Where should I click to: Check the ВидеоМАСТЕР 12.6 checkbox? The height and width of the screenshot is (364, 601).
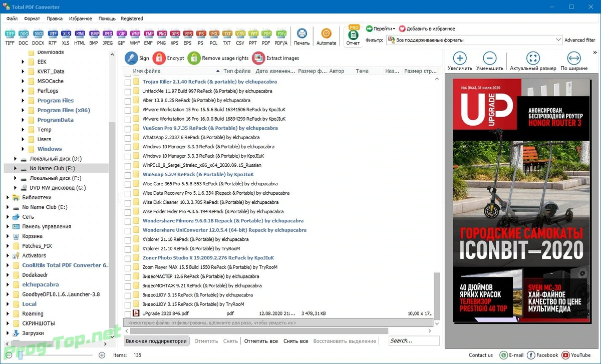(x=127, y=277)
